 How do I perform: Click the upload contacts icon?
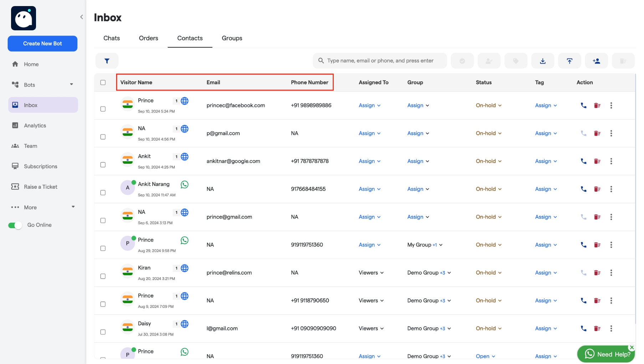[x=569, y=61]
